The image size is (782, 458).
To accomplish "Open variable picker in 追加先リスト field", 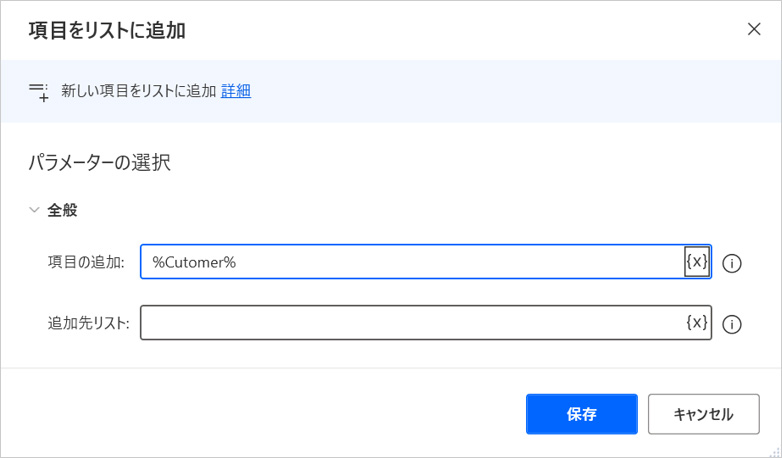I will coord(697,323).
